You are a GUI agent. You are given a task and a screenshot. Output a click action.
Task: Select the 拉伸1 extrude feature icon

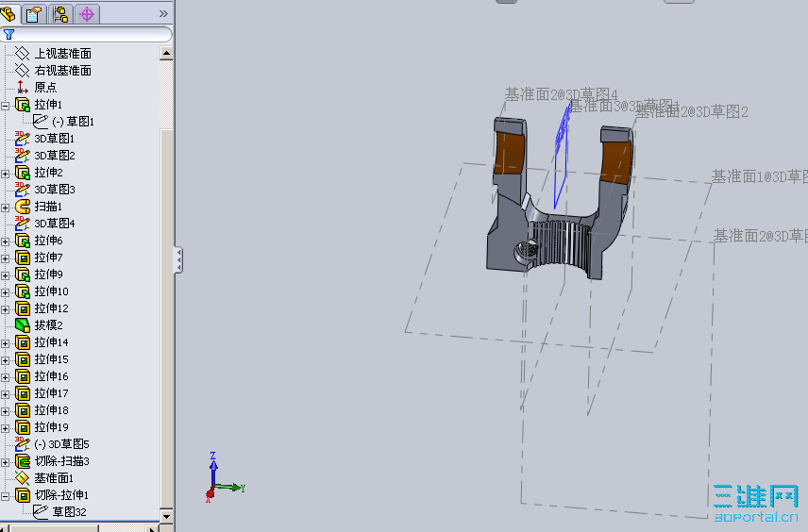22,105
